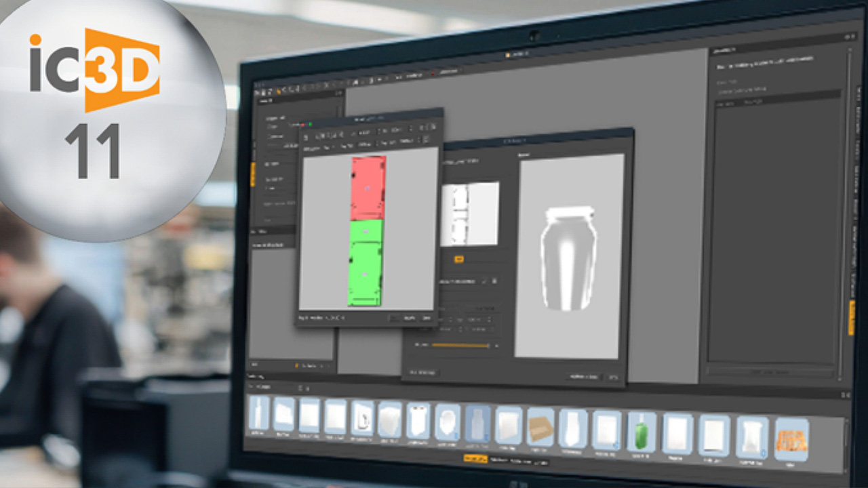
Task: Click the bottom-left button of the jar dialog
Action: [x=423, y=372]
